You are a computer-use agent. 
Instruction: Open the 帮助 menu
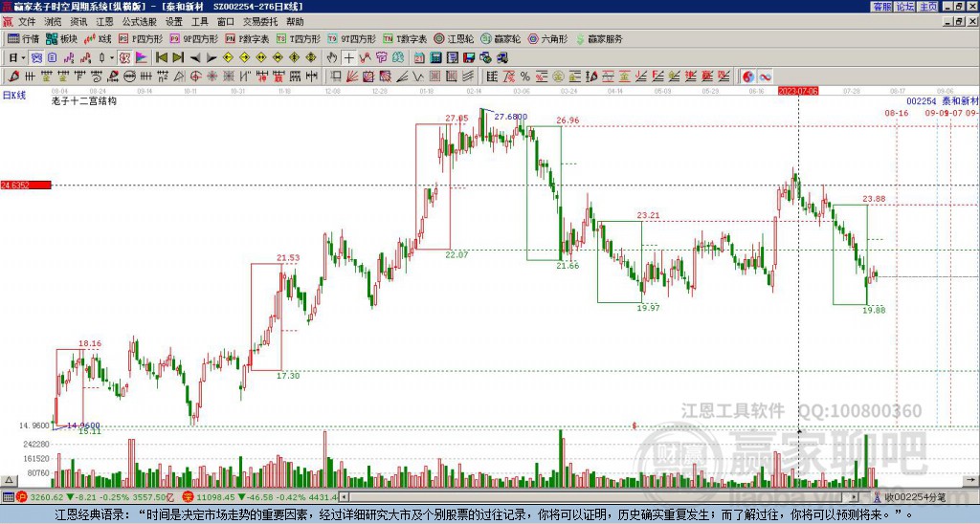point(295,22)
